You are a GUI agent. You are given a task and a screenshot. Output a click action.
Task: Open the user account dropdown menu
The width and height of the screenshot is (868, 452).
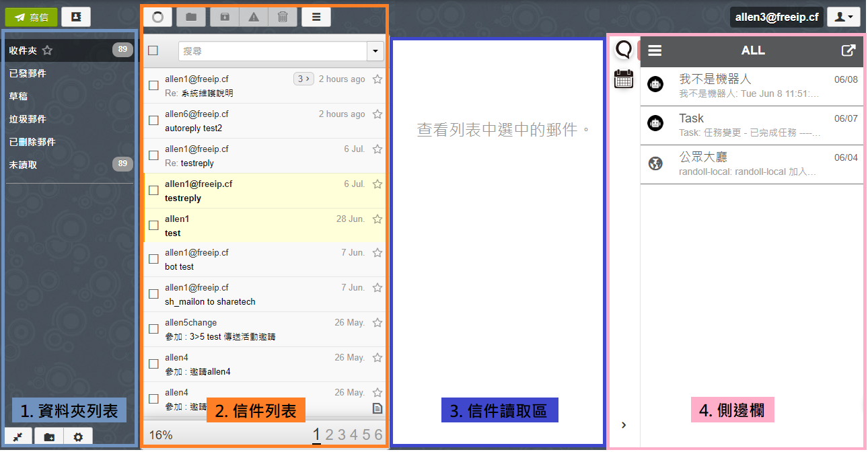pos(842,17)
